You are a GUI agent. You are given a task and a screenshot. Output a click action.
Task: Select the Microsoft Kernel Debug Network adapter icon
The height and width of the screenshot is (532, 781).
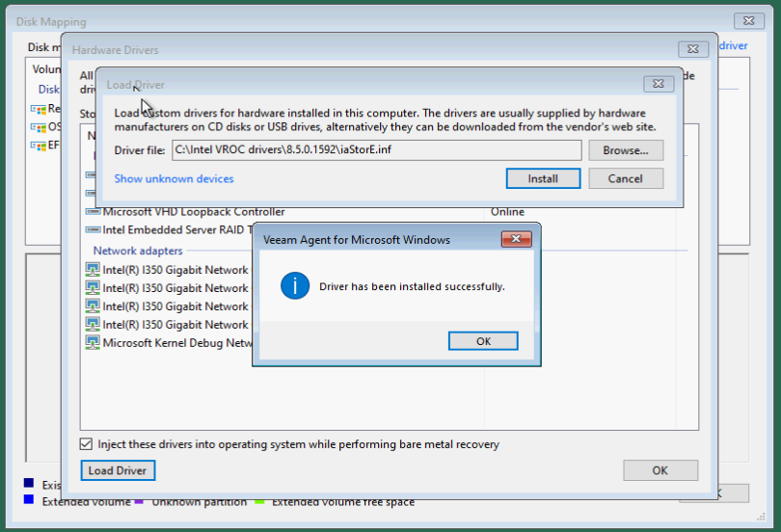click(93, 343)
